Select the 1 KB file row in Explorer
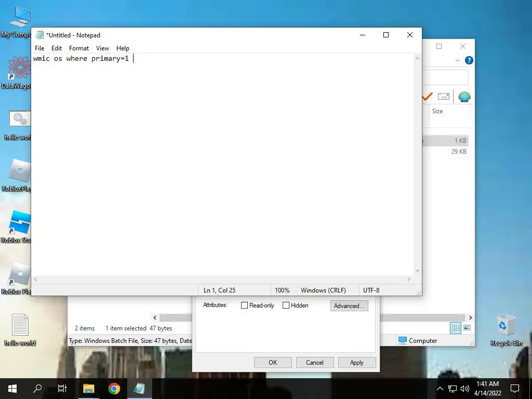 pos(445,140)
